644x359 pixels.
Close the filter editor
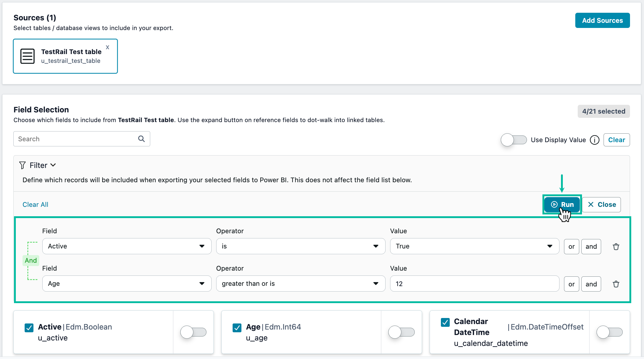[x=601, y=205]
